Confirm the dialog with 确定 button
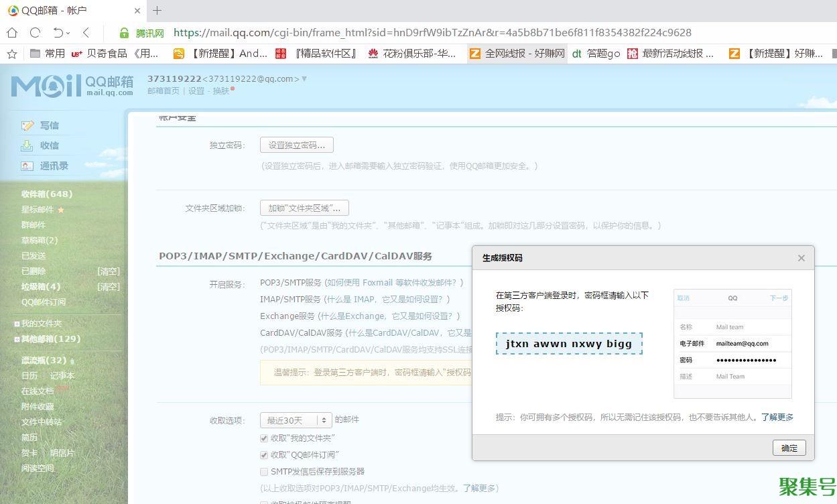 789,448
